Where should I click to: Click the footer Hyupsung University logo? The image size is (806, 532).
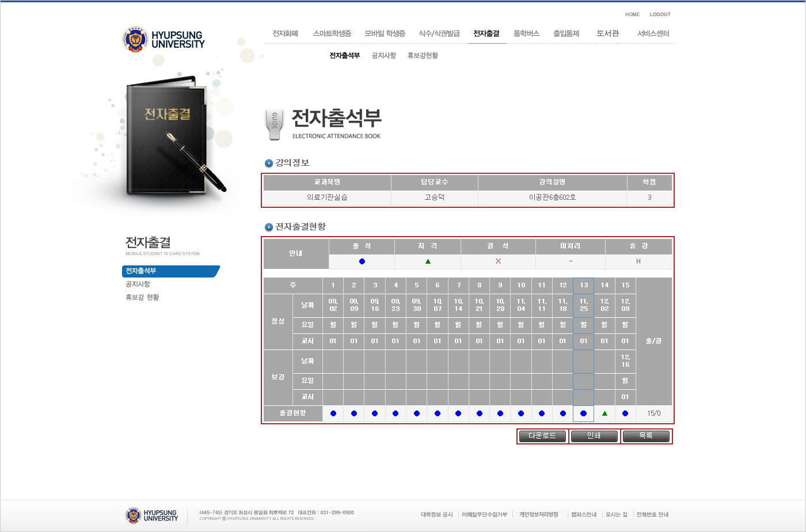[x=152, y=515]
